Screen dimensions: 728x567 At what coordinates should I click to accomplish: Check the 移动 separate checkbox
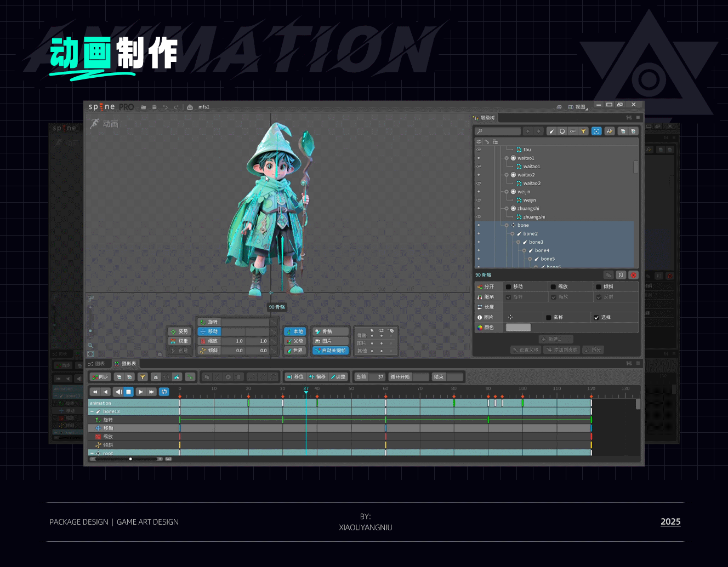pos(508,287)
